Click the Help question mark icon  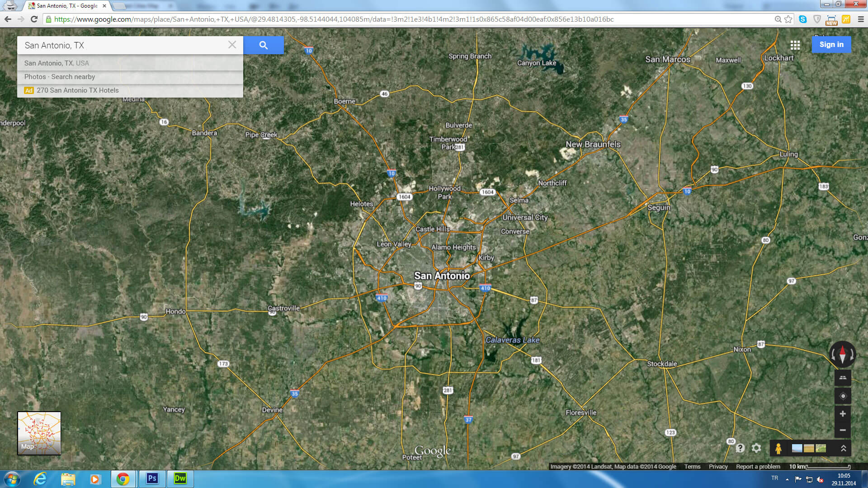(740, 448)
